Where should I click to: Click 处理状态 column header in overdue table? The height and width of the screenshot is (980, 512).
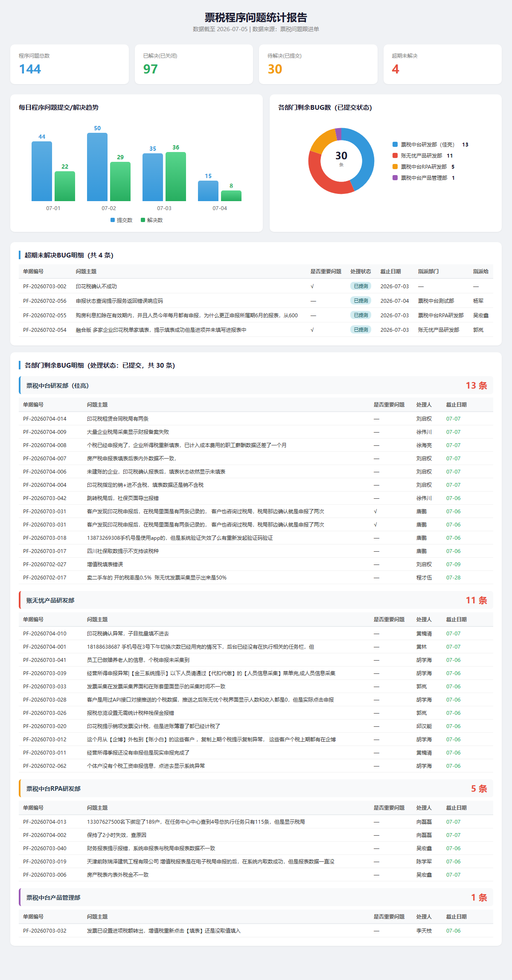coord(361,272)
